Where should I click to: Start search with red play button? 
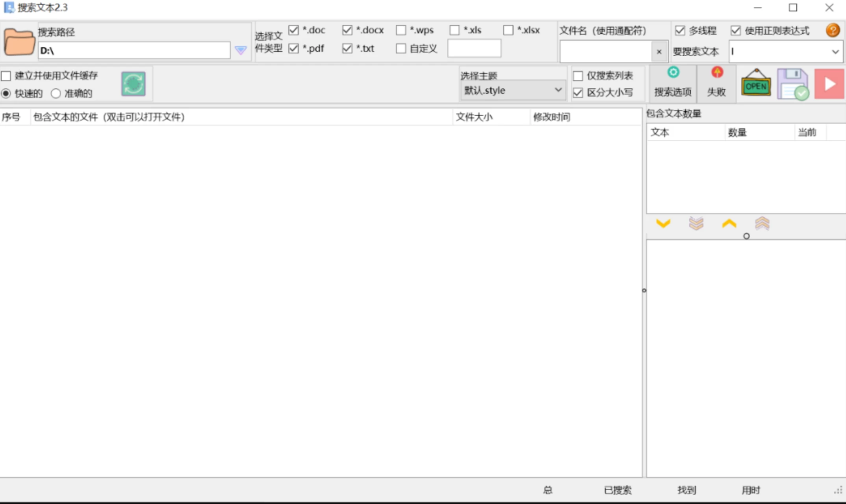tap(829, 84)
